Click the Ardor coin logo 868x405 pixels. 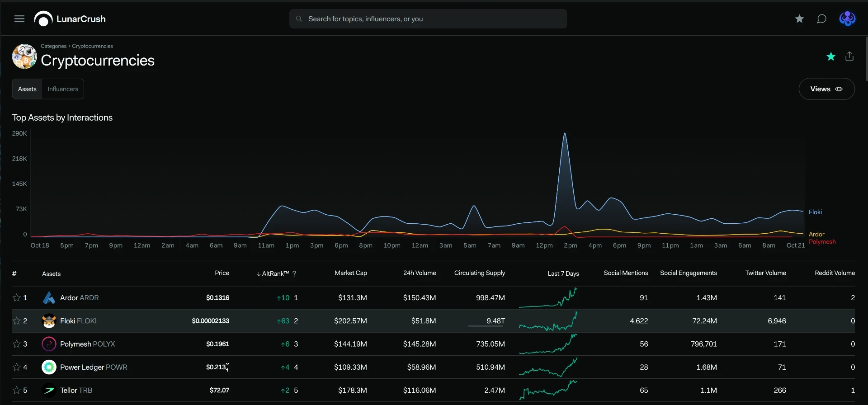point(49,298)
